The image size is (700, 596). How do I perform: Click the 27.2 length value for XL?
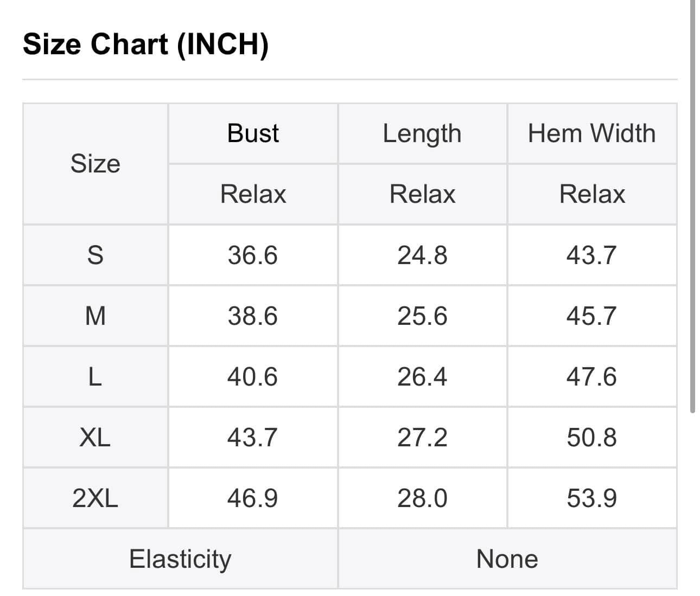pos(422,437)
